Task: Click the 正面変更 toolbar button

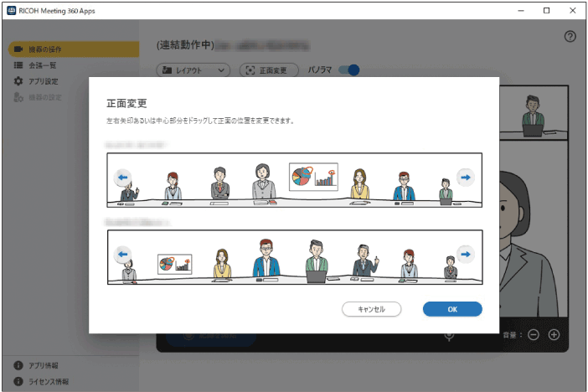Action: (269, 70)
